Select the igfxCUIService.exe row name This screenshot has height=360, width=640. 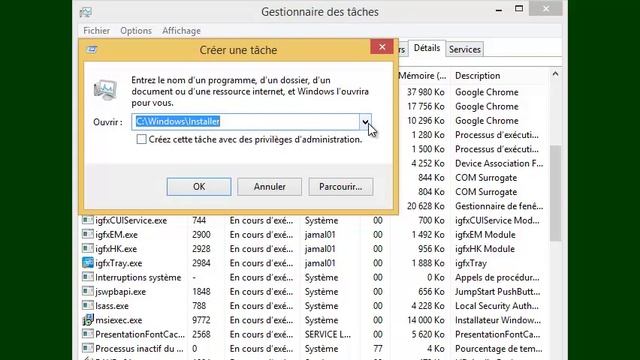point(131,220)
